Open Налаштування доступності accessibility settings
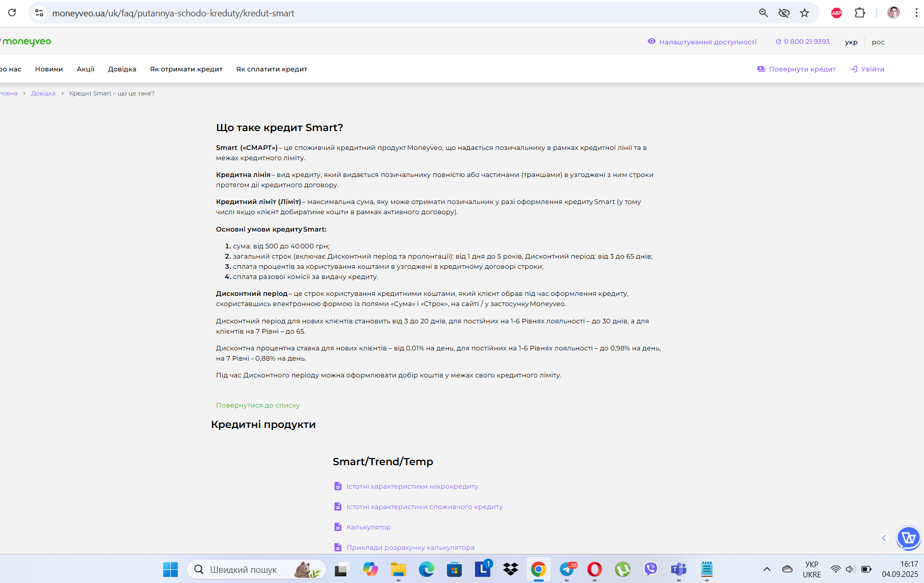The height and width of the screenshot is (583, 924). pos(702,42)
